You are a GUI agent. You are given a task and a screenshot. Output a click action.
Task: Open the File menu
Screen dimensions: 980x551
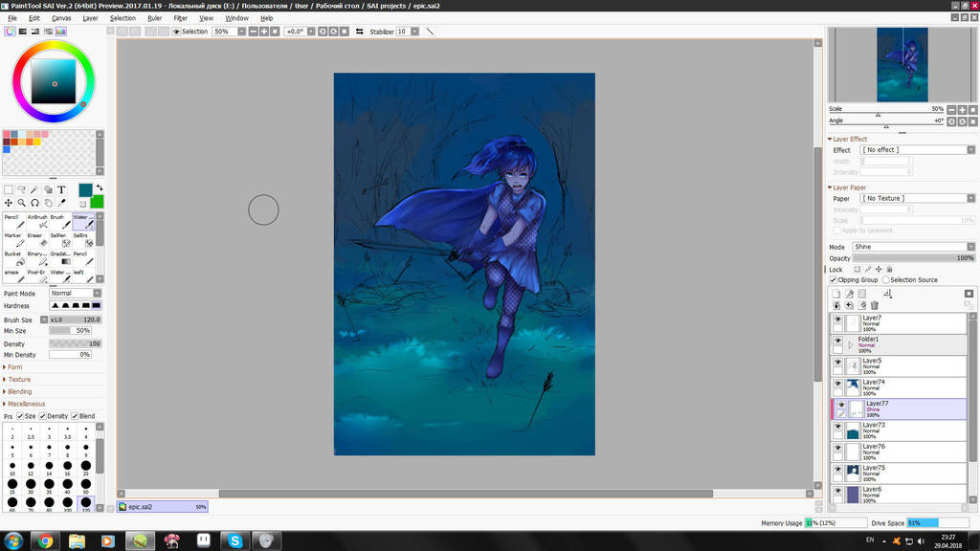pyautogui.click(x=12, y=18)
